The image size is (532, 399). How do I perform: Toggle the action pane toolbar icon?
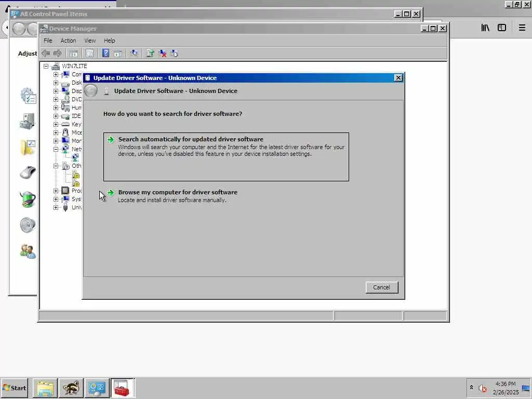pos(118,54)
